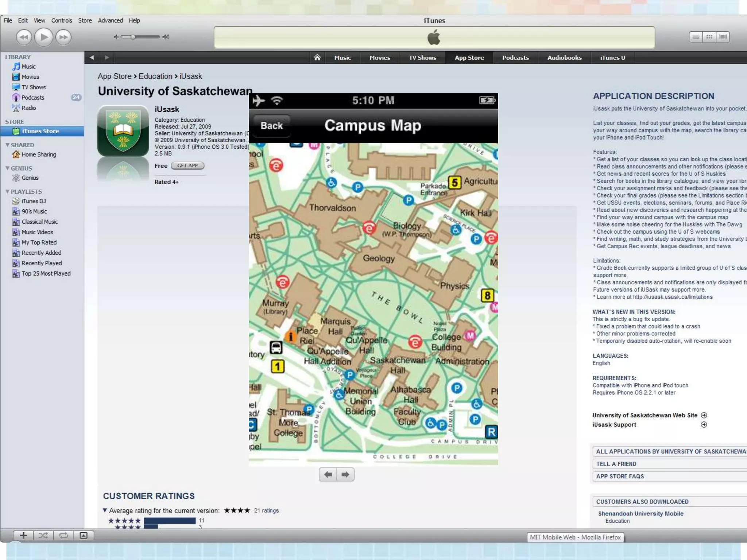Open the Advanced menu
Image resolution: width=747 pixels, height=560 pixels.
click(x=110, y=20)
